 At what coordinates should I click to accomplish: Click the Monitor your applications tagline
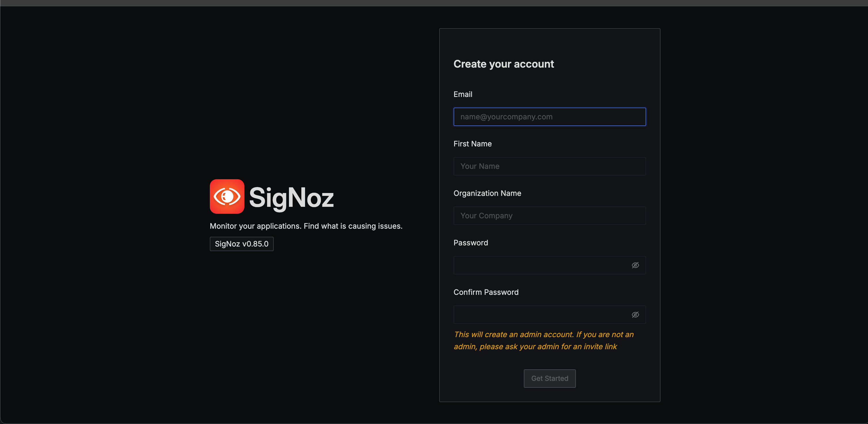point(306,226)
